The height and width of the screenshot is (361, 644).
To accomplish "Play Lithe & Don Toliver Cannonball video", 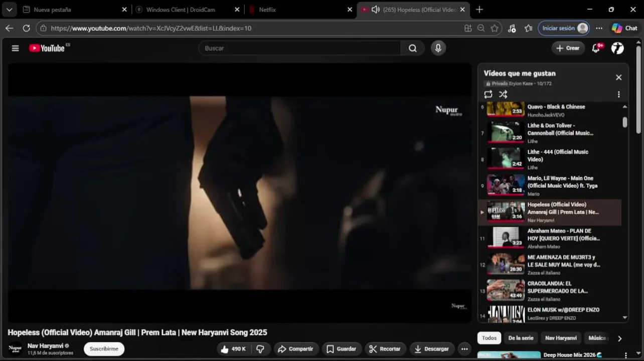I will 550,133.
